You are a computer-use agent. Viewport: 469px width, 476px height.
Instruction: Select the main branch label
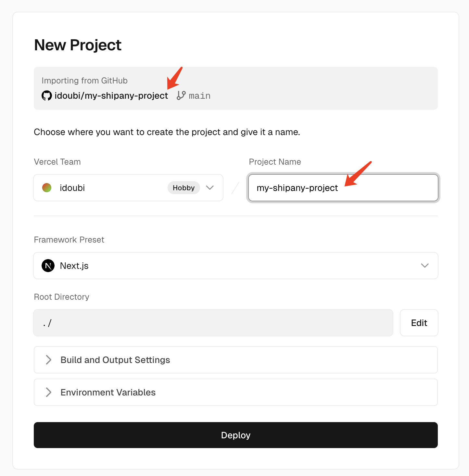click(199, 95)
